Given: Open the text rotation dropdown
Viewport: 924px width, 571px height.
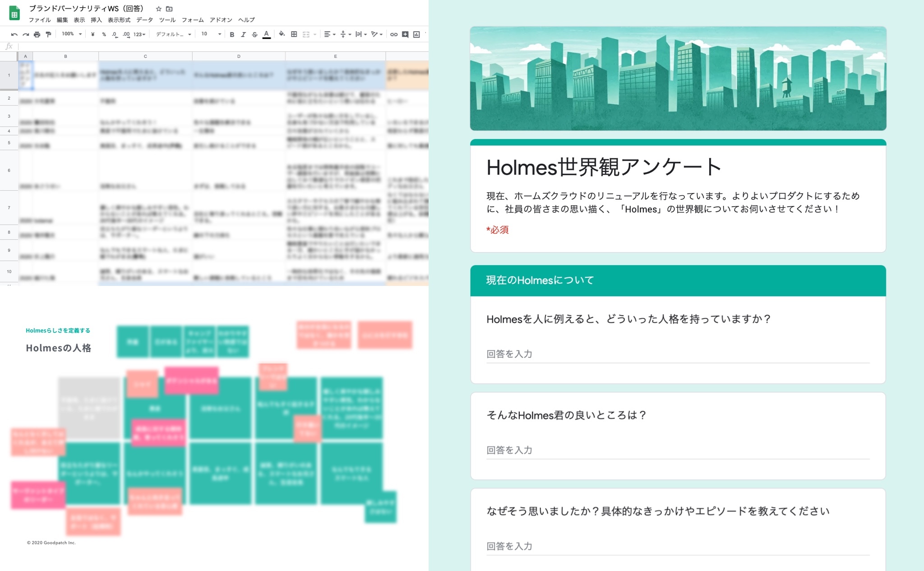Looking at the screenshot, I should tap(377, 34).
